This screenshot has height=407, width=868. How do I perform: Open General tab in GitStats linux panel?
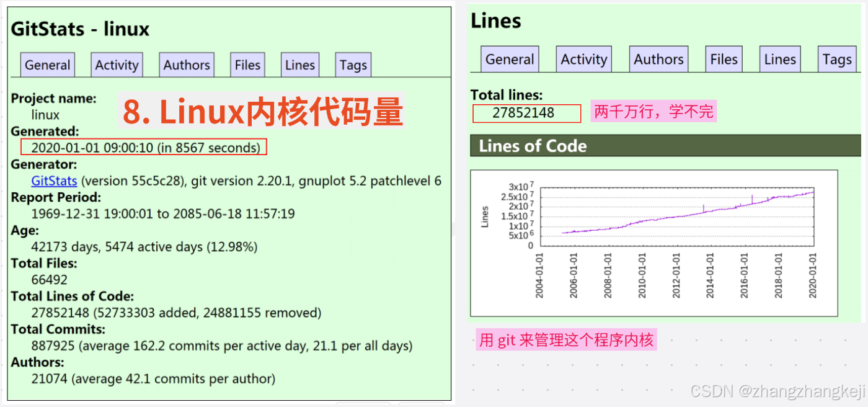pos(48,65)
